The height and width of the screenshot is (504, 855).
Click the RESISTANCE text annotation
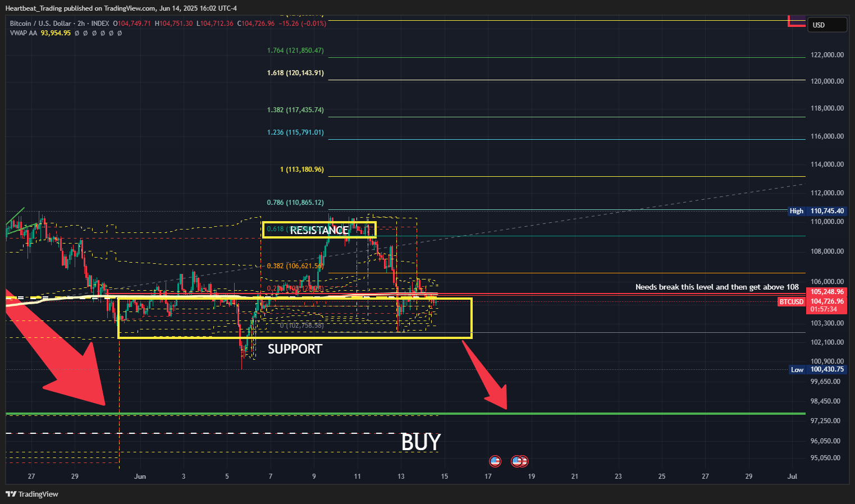(319, 230)
